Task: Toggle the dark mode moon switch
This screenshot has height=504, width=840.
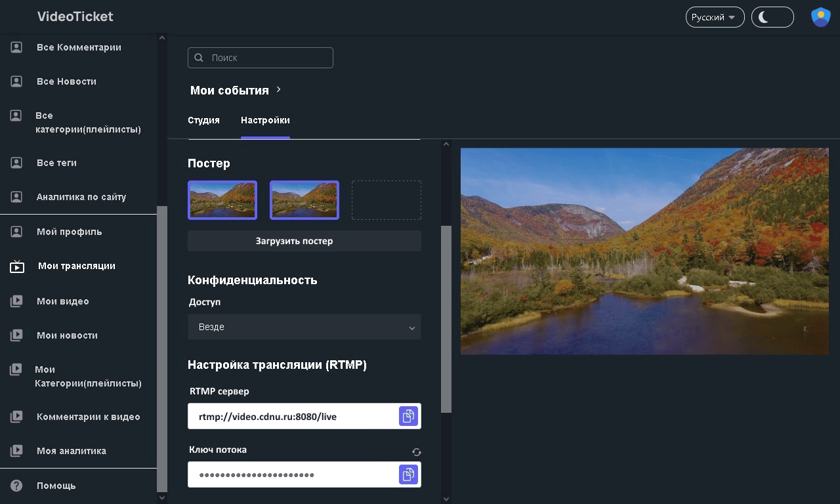Action: point(772,17)
